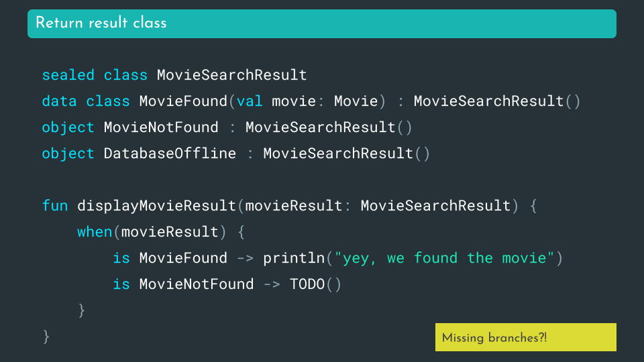Click the "val" keyword in the MovieFound constructor

tap(250, 101)
